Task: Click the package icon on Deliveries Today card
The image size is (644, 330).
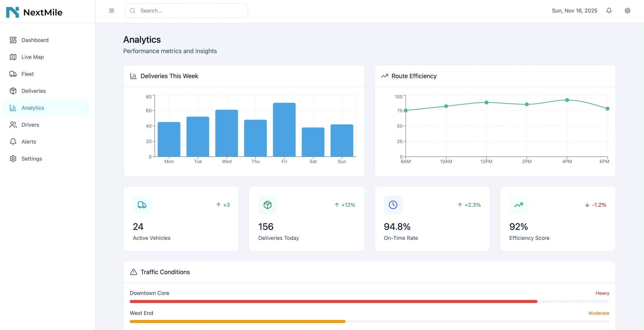Action: coord(267,205)
